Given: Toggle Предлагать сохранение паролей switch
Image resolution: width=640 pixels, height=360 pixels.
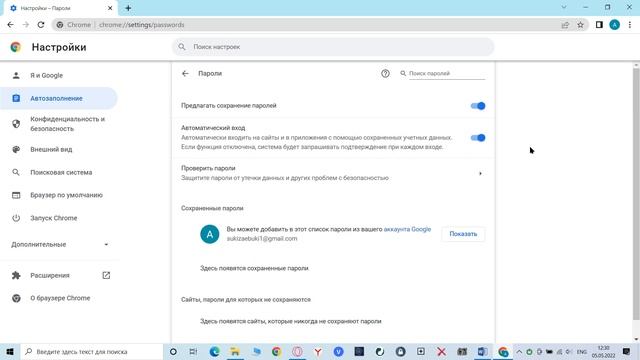Looking at the screenshot, I should (478, 106).
